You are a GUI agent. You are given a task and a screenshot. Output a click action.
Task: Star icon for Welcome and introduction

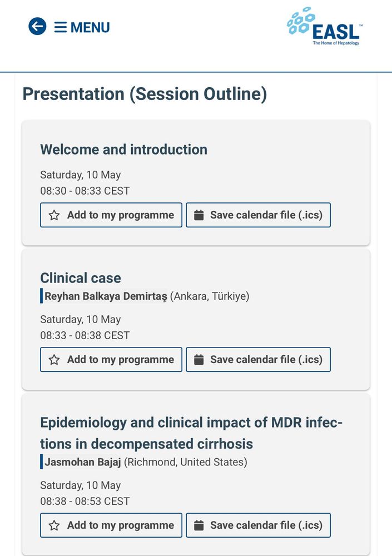pos(54,215)
